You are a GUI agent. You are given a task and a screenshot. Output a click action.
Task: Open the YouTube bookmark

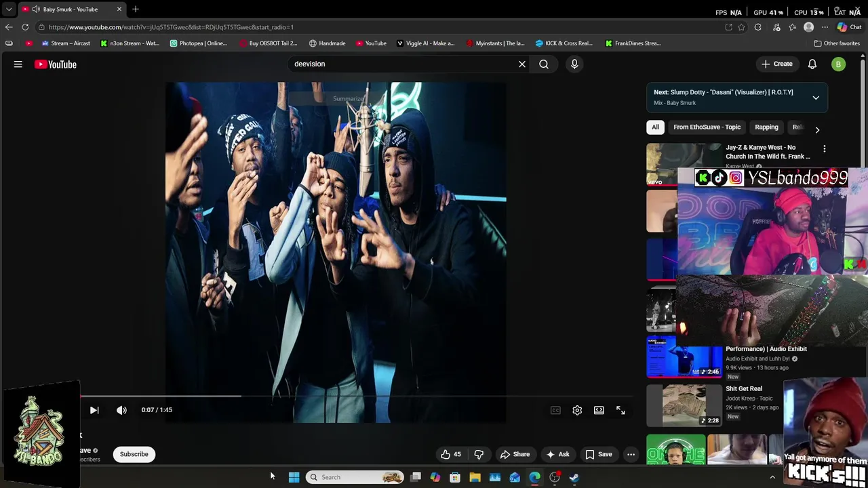pos(371,43)
